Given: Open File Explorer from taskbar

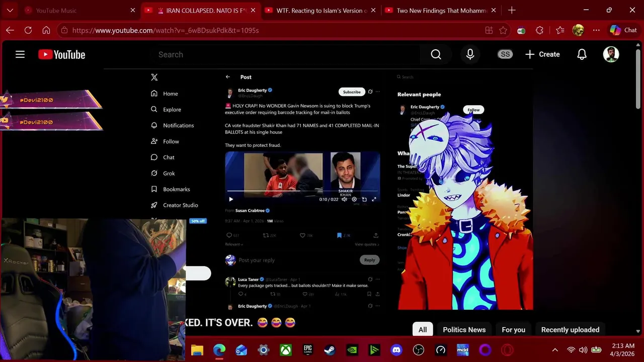Looking at the screenshot, I should pyautogui.click(x=197, y=350).
